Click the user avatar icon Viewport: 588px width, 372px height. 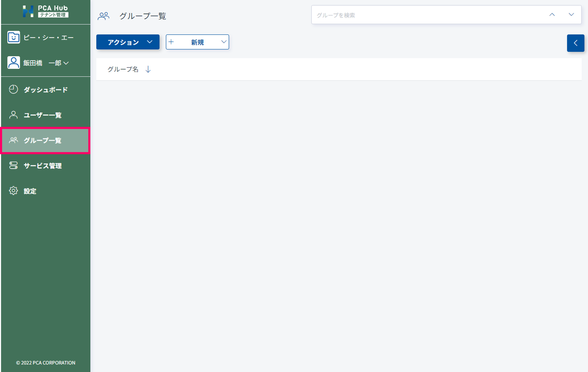(x=14, y=63)
